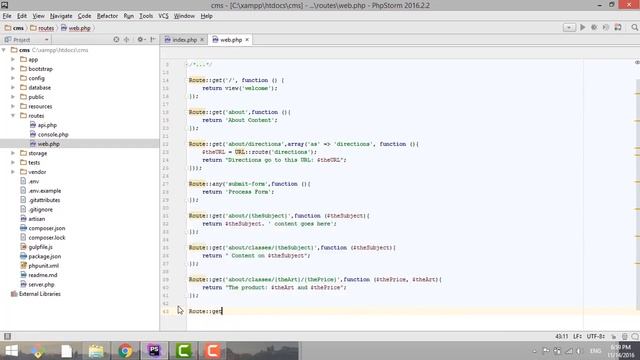Image resolution: width=640 pixels, height=360 pixels.
Task: Close the web.php tab
Action: 247,40
